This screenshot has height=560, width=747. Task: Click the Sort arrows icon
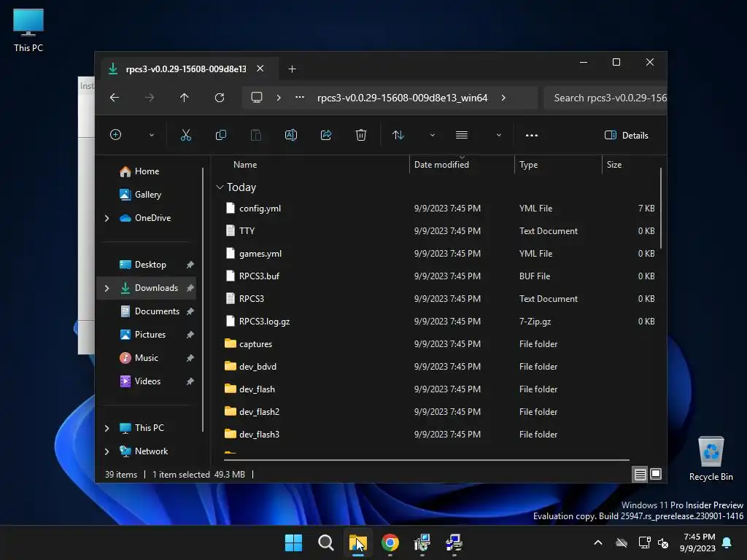coord(398,135)
